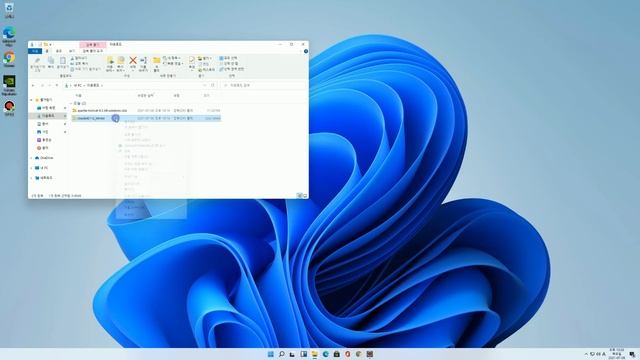Click Paste shortcut in the clipboard group
The width and height of the screenshot is (640, 360).
click(86, 69)
